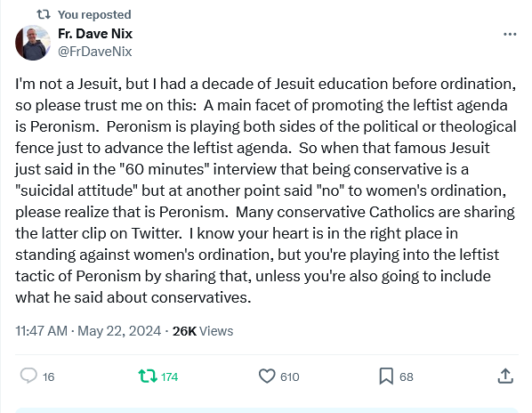Undo repost via green arrows icon
This screenshot has width=532, height=413.
coord(148,377)
